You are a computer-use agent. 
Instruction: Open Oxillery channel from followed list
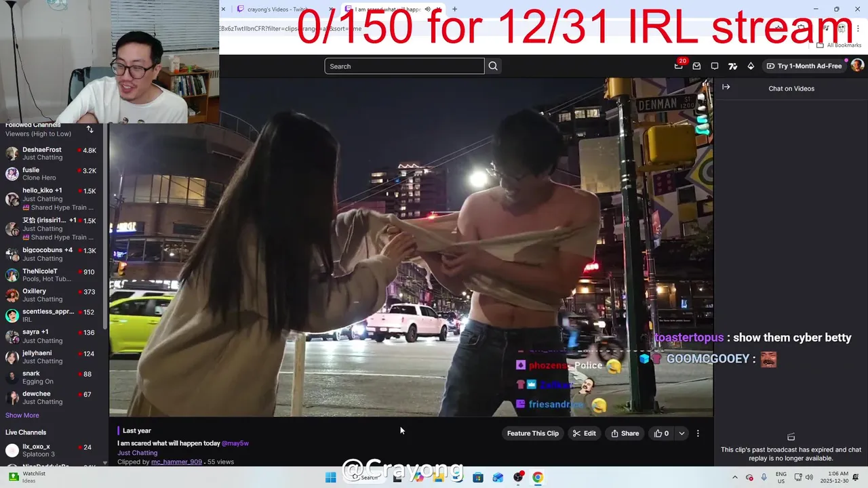click(x=53, y=295)
